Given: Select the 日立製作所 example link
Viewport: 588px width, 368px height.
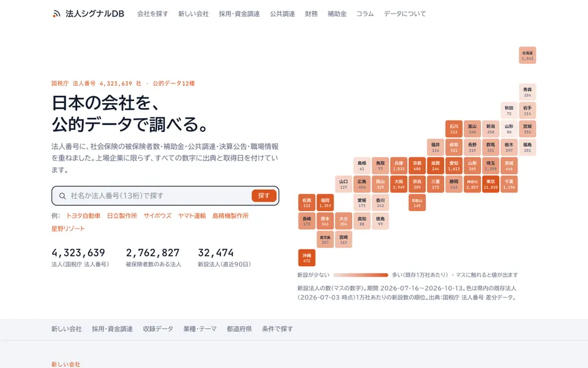Looking at the screenshot, I should pos(122,216).
